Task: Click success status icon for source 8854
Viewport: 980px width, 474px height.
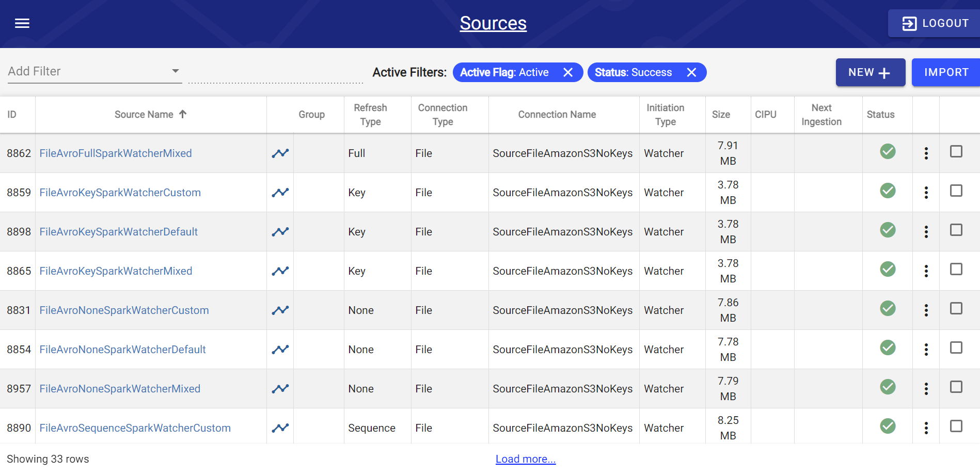Action: [888, 347]
